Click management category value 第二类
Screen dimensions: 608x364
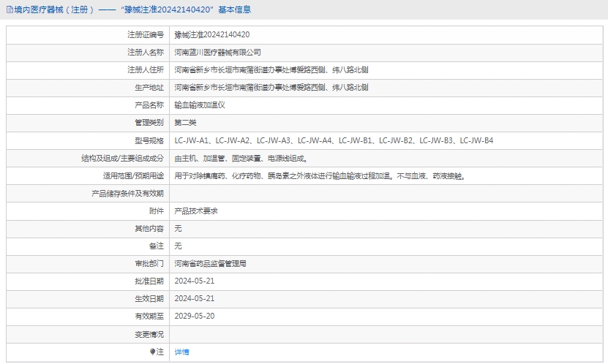pyautogui.click(x=185, y=123)
